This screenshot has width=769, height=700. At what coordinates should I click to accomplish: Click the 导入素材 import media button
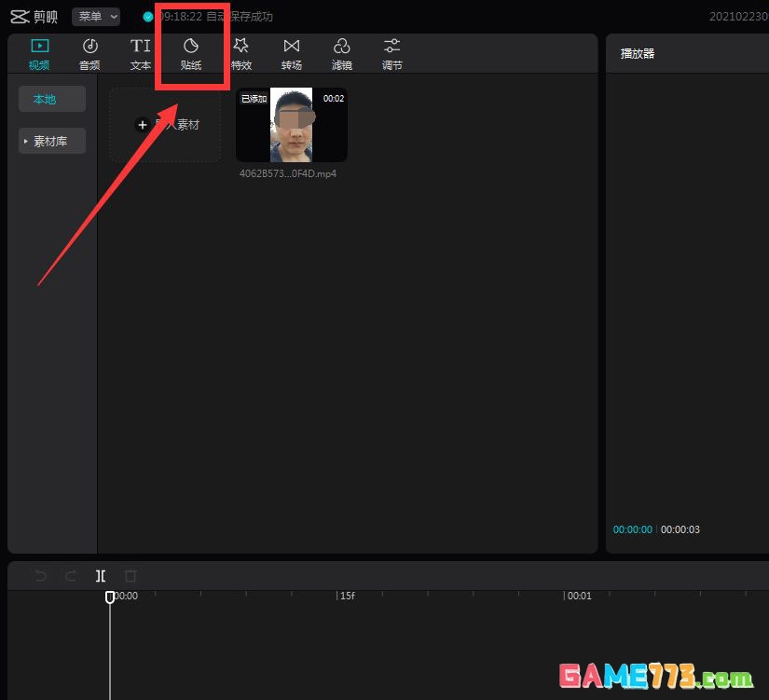coord(166,125)
